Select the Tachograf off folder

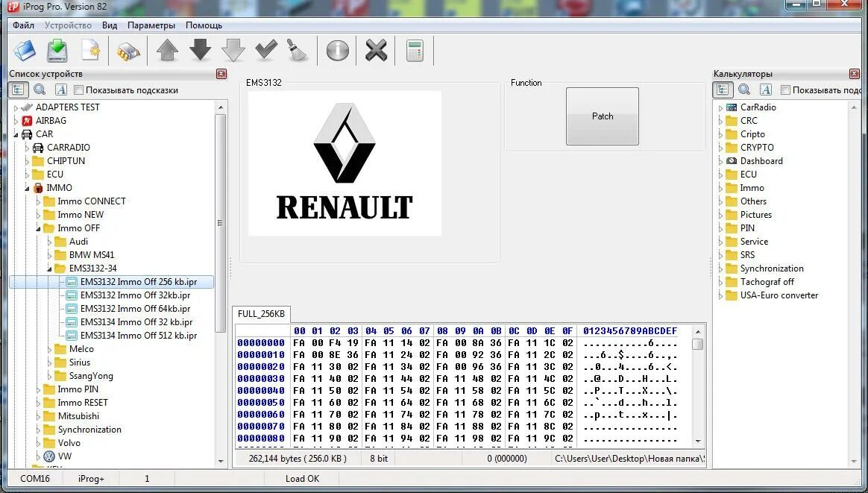click(x=767, y=282)
